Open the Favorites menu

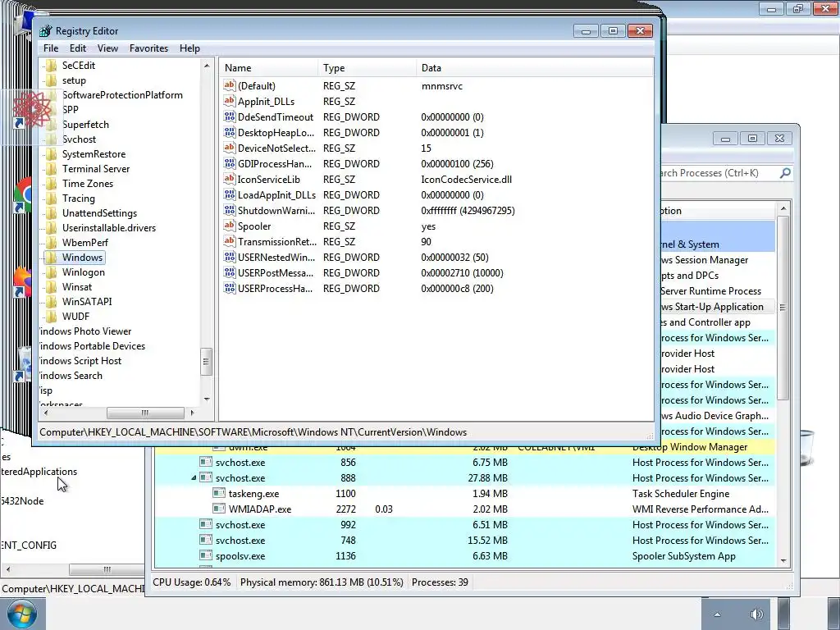click(148, 48)
